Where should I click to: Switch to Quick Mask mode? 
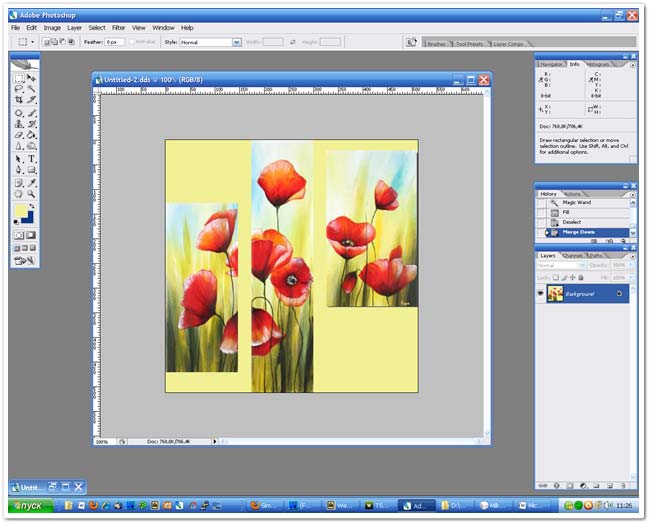point(31,235)
